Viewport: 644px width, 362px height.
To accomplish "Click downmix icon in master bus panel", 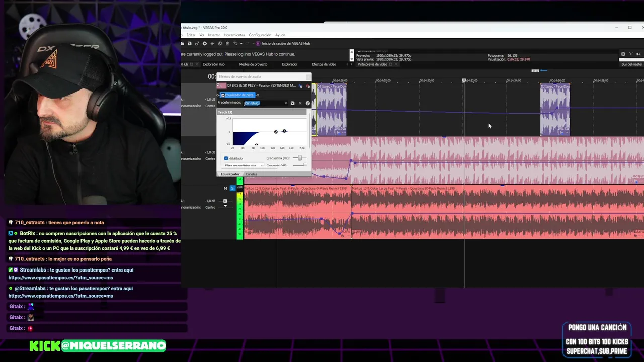I will (x=630, y=54).
